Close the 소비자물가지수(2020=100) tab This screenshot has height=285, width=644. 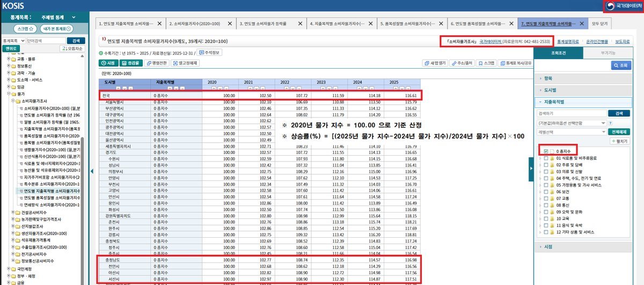coord(230,24)
